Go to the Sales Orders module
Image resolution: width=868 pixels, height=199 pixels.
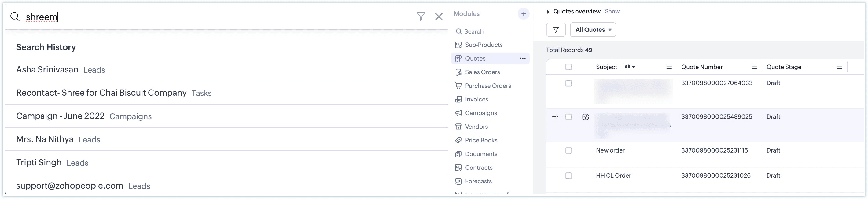click(x=482, y=72)
